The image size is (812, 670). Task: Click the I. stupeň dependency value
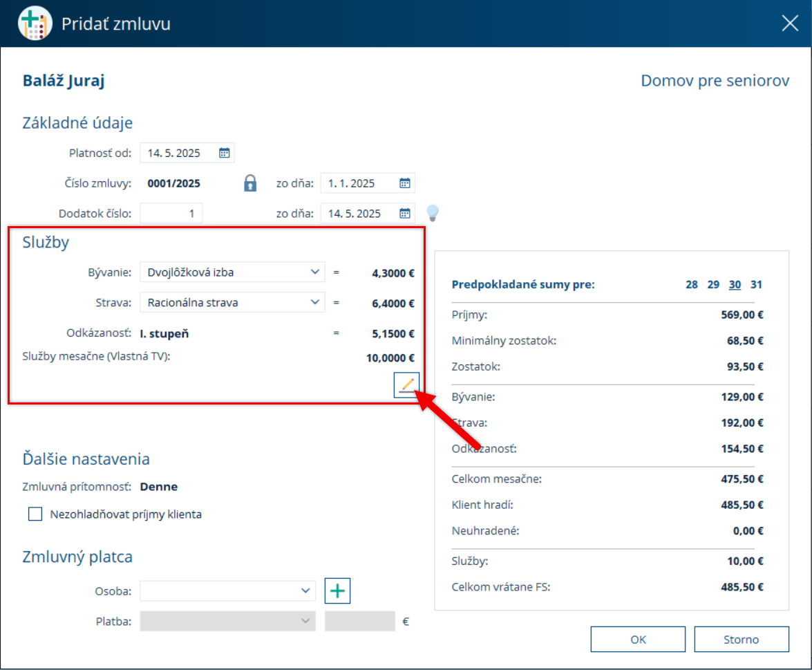point(164,334)
